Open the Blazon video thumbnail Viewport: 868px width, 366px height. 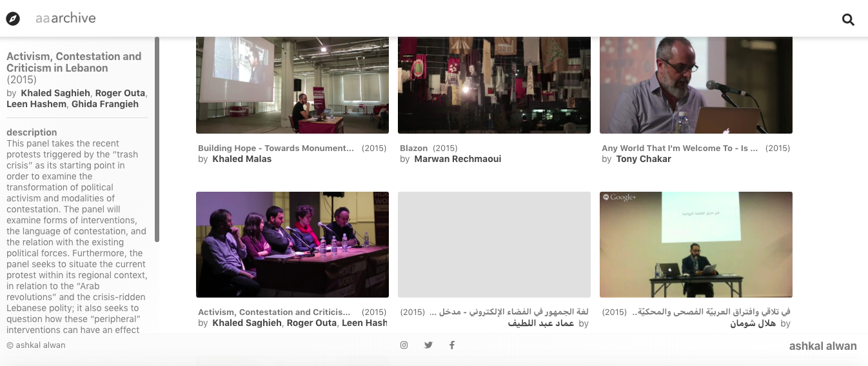[494, 85]
